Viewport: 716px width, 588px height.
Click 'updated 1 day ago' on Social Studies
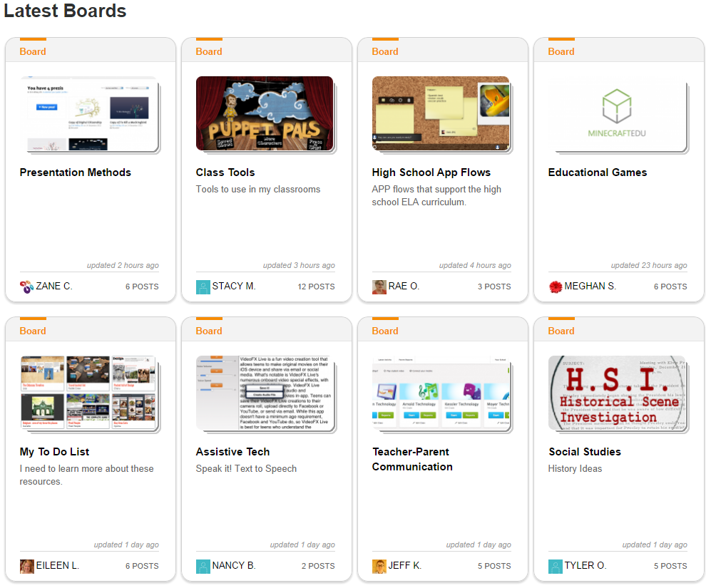pos(655,545)
